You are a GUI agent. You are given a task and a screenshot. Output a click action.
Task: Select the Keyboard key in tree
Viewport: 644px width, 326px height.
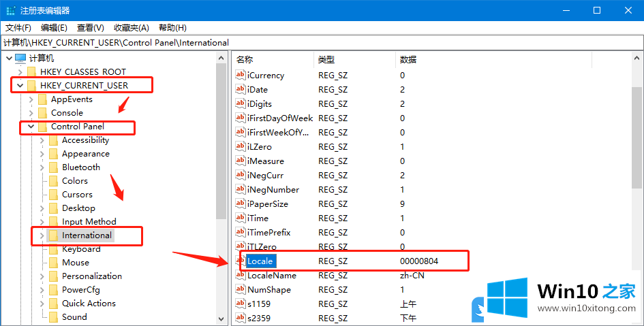click(81, 249)
